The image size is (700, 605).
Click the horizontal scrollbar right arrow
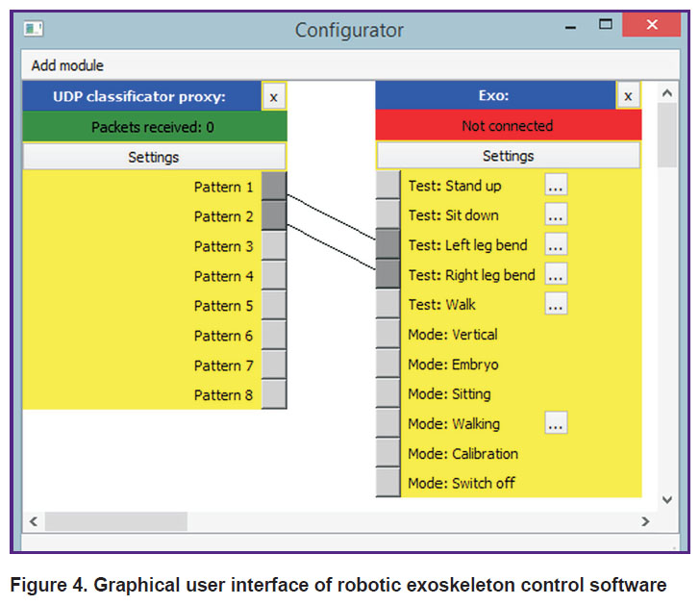tap(645, 521)
